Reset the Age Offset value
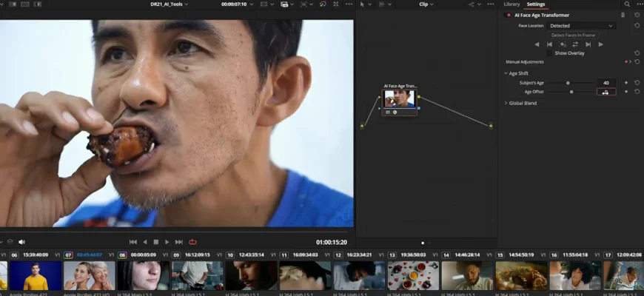Viewport: 644px width, 296px height. [x=637, y=92]
